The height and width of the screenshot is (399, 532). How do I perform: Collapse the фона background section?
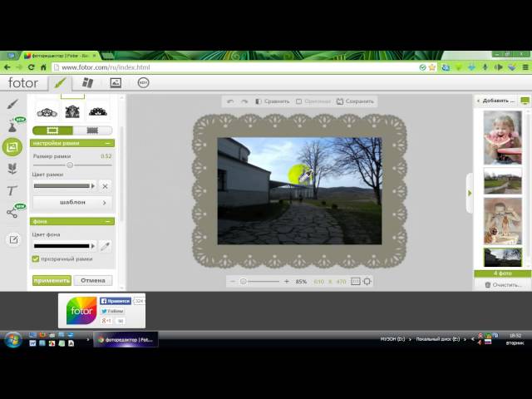[x=107, y=222]
